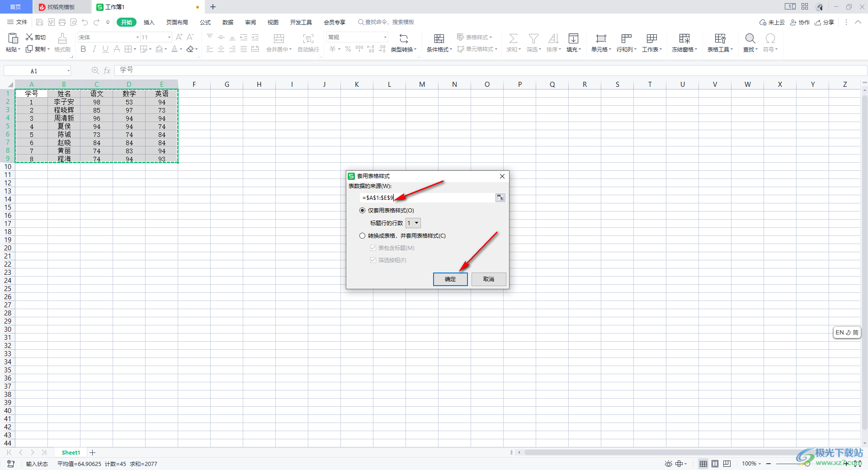
Task: Toggle 'Filter button' checkbox
Action: click(373, 260)
